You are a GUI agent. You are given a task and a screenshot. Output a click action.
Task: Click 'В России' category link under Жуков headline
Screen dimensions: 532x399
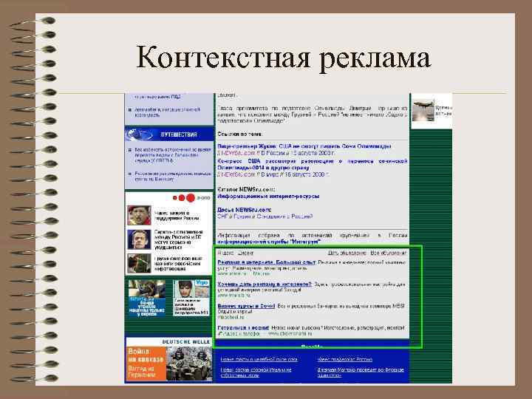click(x=273, y=153)
